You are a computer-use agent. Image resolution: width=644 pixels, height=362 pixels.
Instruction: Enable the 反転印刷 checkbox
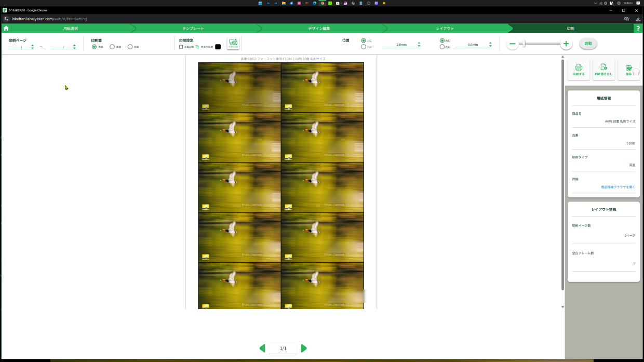[181, 47]
